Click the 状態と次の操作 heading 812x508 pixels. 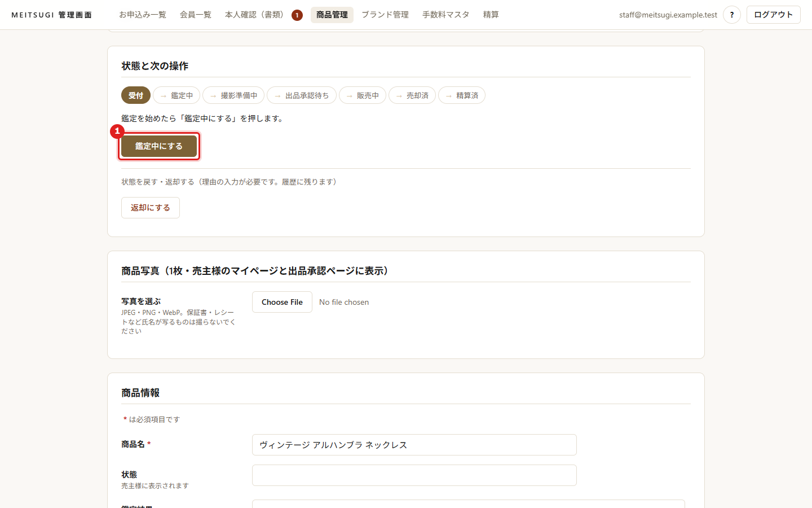point(155,66)
